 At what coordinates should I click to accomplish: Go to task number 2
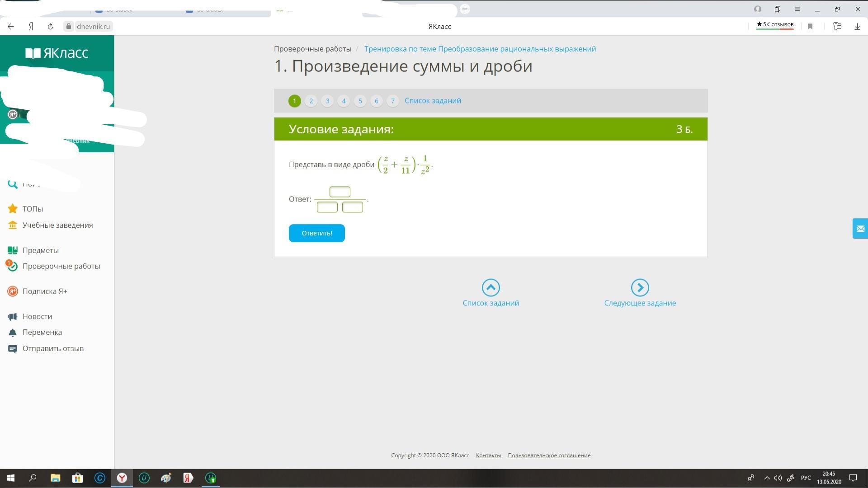pyautogui.click(x=311, y=101)
